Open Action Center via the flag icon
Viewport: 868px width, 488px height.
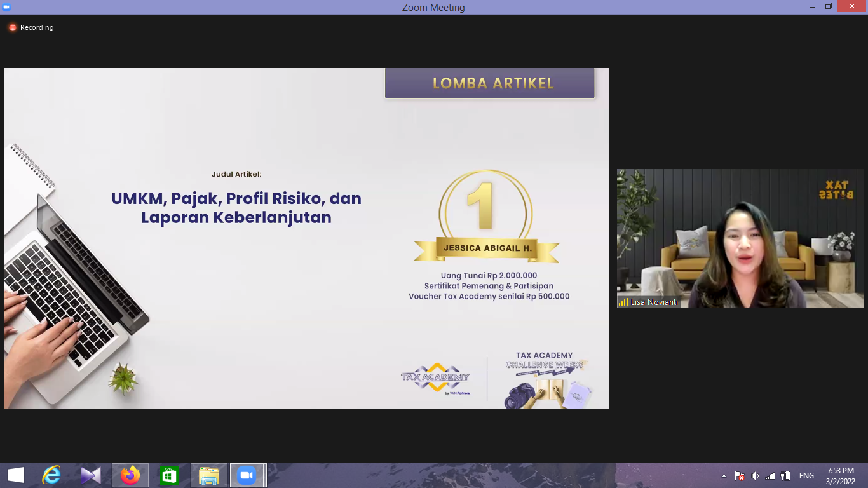(x=739, y=475)
